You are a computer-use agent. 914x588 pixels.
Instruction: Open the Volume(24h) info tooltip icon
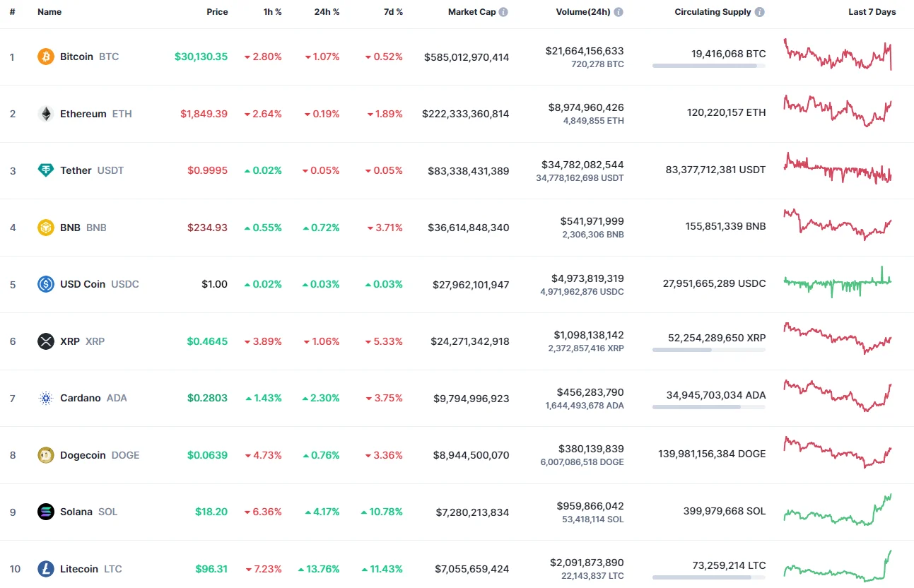point(618,11)
